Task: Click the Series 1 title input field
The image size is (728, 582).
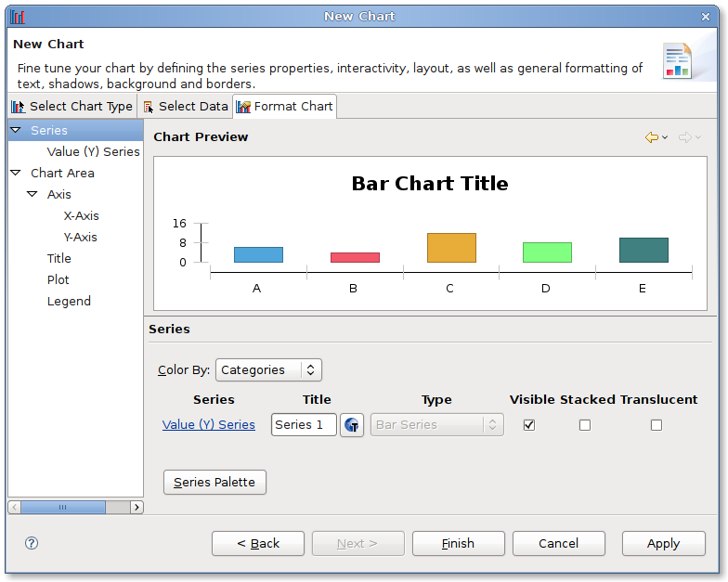Action: click(304, 425)
